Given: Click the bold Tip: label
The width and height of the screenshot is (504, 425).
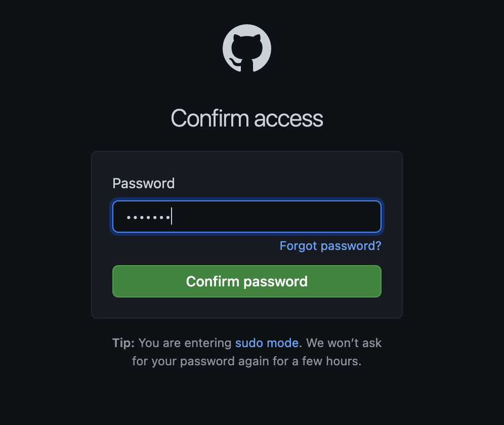Looking at the screenshot, I should click(123, 343).
